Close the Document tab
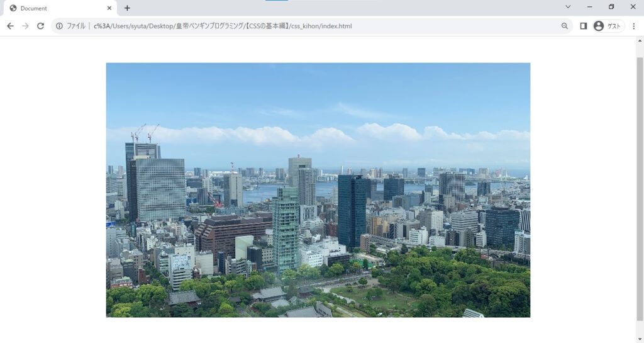The height and width of the screenshot is (343, 644). [109, 8]
